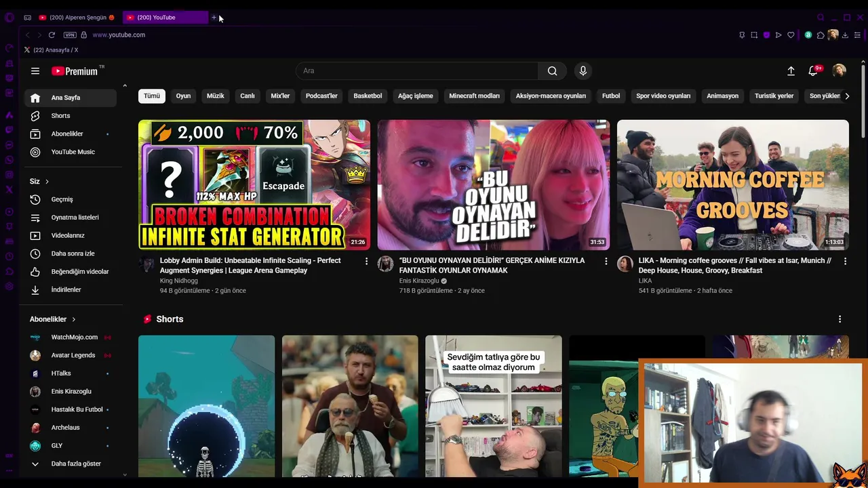The width and height of the screenshot is (868, 488).
Task: Open the Enis Kirazoglu channel under video
Action: 419,281
